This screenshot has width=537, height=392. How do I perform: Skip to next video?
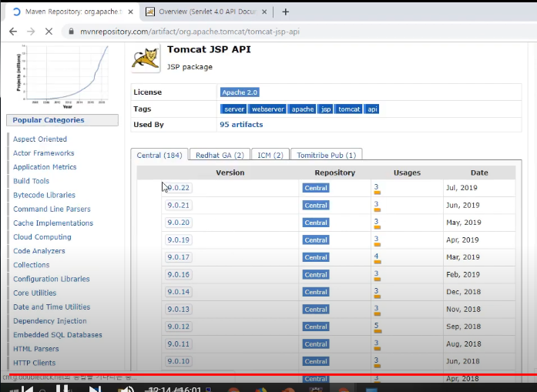point(95,389)
